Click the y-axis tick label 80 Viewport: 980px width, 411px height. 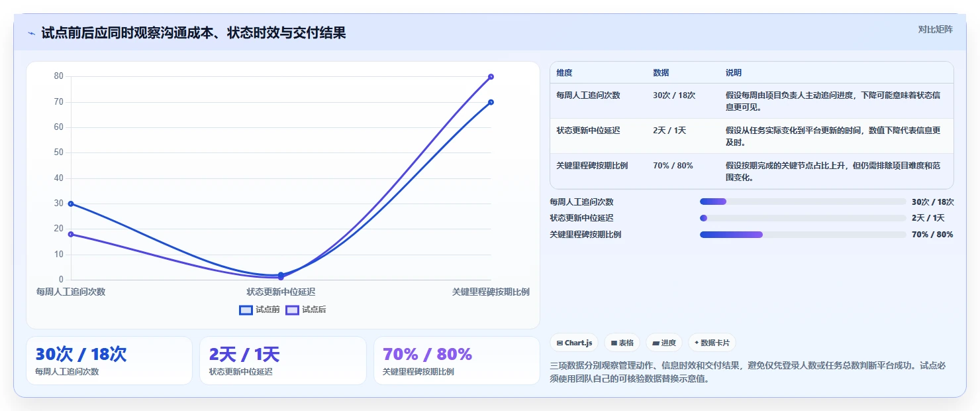tap(59, 76)
